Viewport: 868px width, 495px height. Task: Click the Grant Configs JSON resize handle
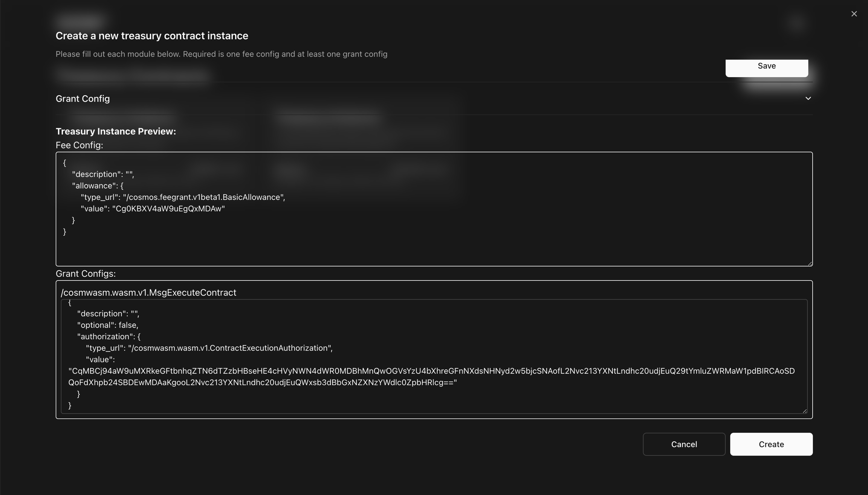804,411
